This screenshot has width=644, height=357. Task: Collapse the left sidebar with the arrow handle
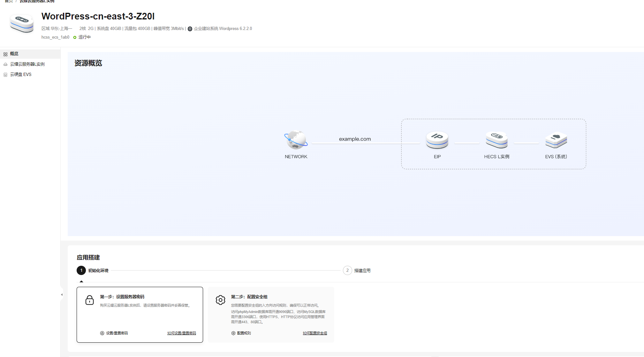[62, 294]
